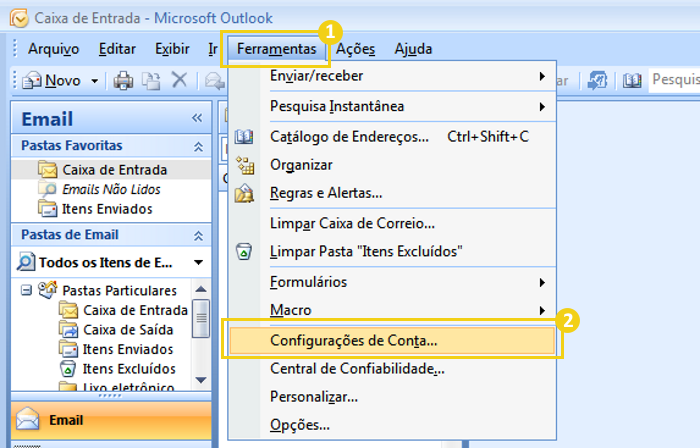Open the Pesquisa Instantânea submenu
This screenshot has width=700, height=448.
[392, 107]
